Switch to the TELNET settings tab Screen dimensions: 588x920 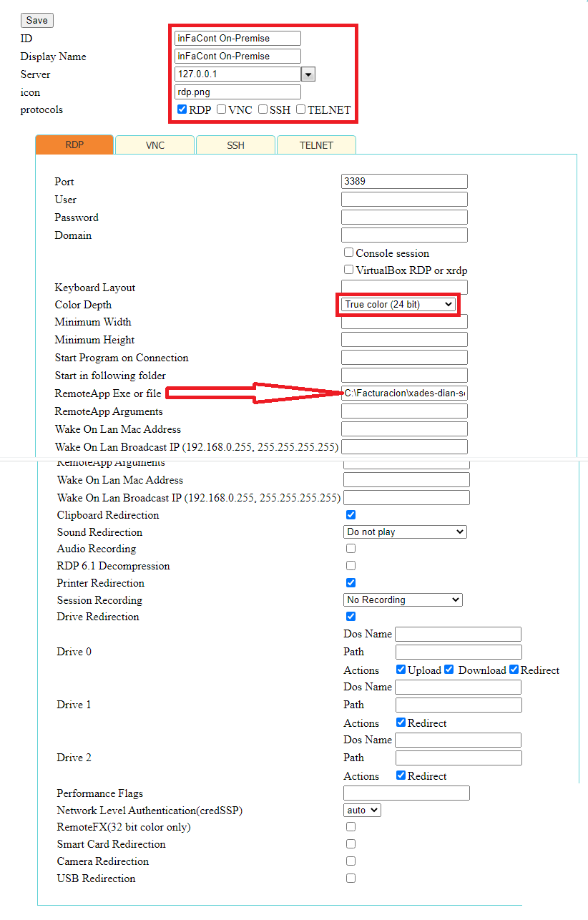316,145
